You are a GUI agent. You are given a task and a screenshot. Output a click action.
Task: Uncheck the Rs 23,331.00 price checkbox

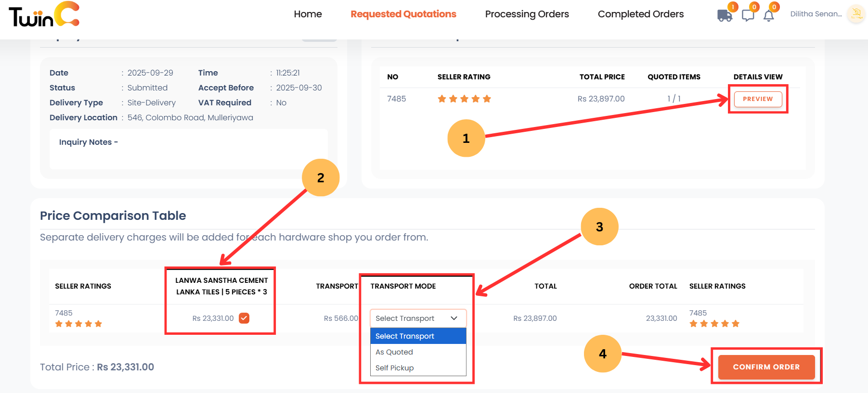[x=244, y=318]
